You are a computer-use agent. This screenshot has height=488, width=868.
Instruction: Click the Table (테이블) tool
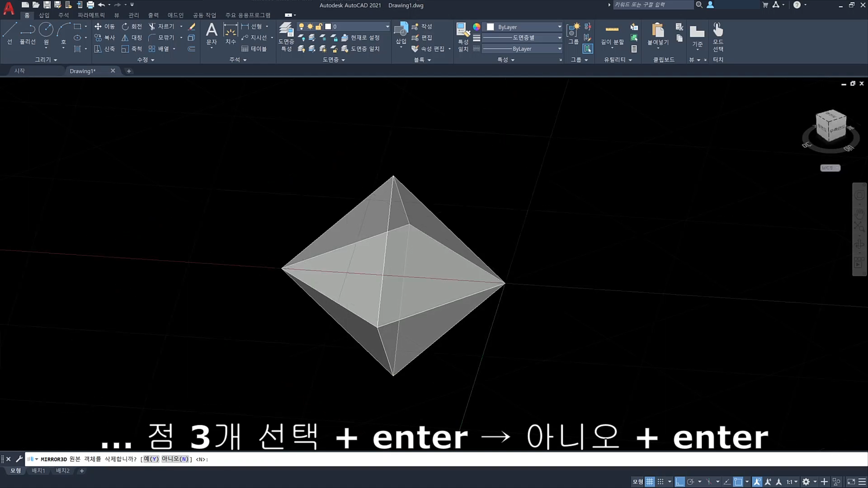click(x=254, y=49)
